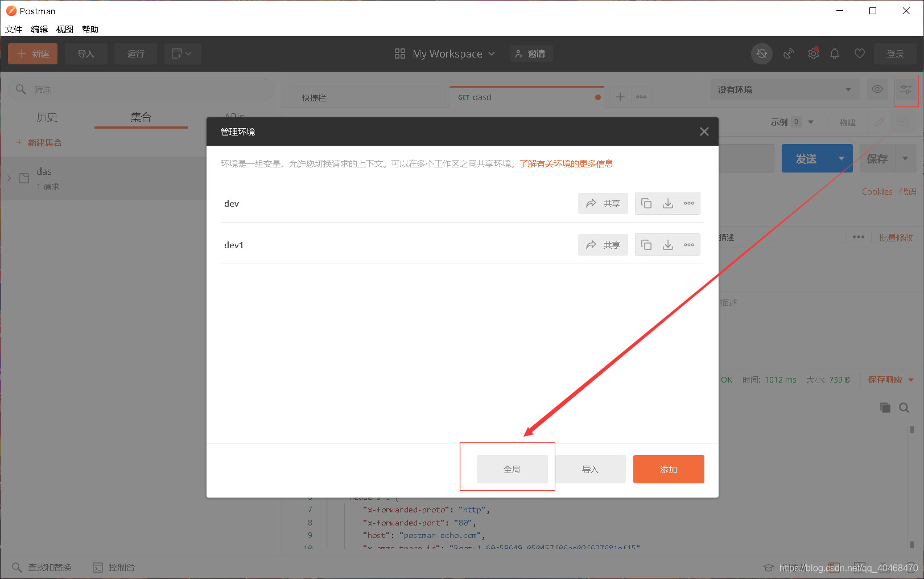Share the dev environment
The height and width of the screenshot is (579, 924).
click(x=603, y=203)
